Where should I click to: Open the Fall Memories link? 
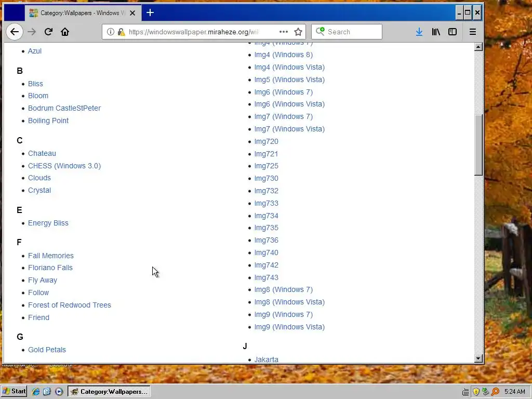(x=50, y=256)
